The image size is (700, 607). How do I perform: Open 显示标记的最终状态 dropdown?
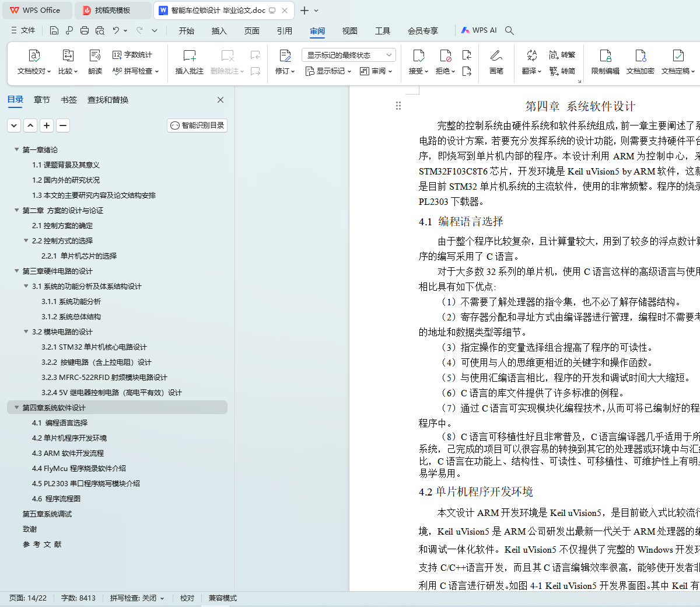349,55
